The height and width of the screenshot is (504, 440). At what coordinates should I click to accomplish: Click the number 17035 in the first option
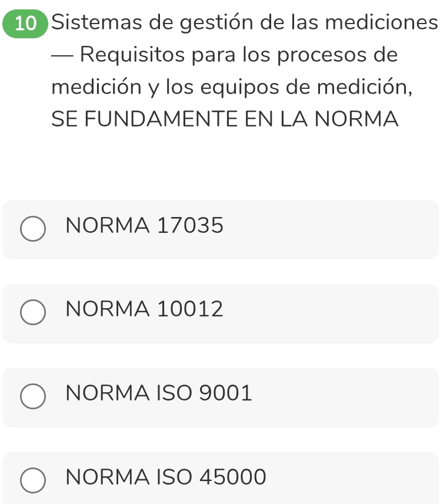191,225
